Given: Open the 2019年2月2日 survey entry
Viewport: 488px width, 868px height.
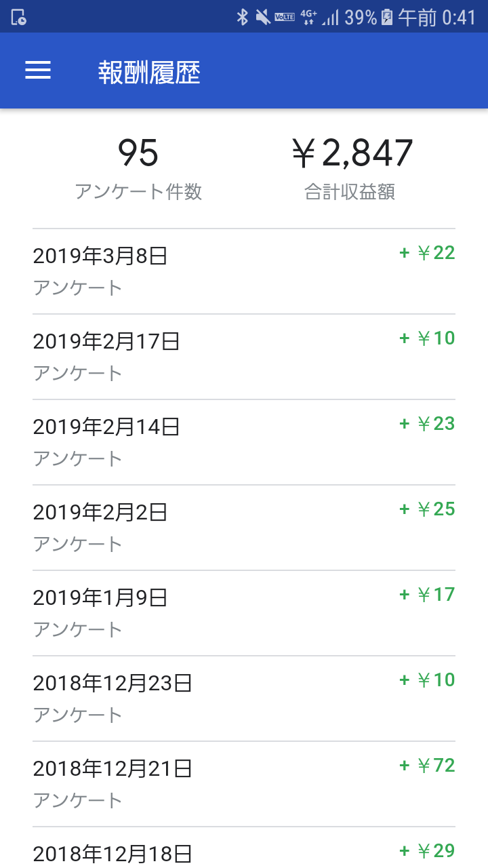Looking at the screenshot, I should tap(244, 528).
